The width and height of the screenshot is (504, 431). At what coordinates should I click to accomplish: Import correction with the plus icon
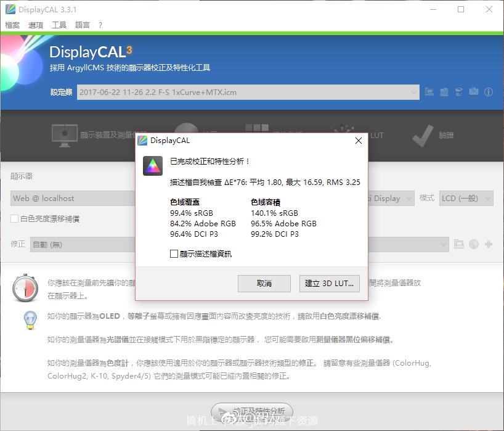487,244
